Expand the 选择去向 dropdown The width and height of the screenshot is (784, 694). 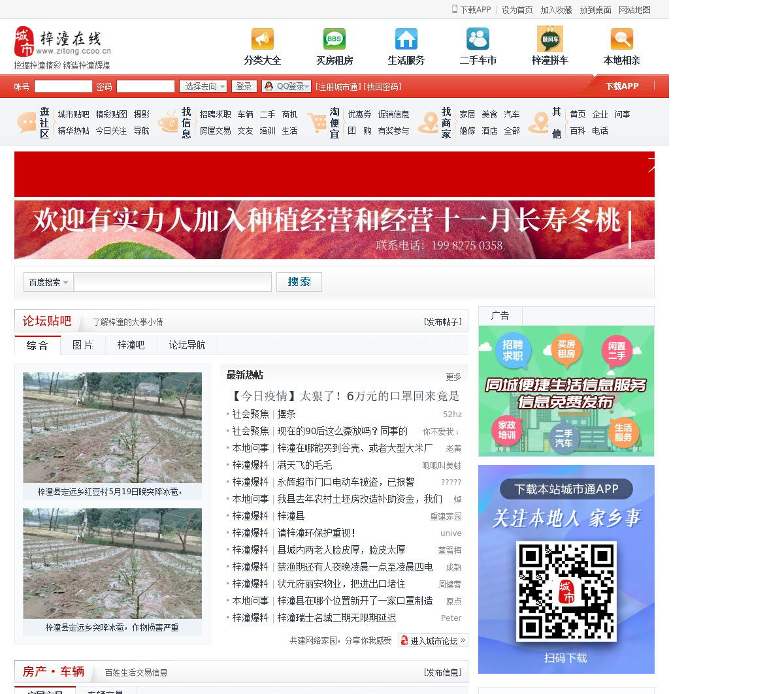coord(204,86)
